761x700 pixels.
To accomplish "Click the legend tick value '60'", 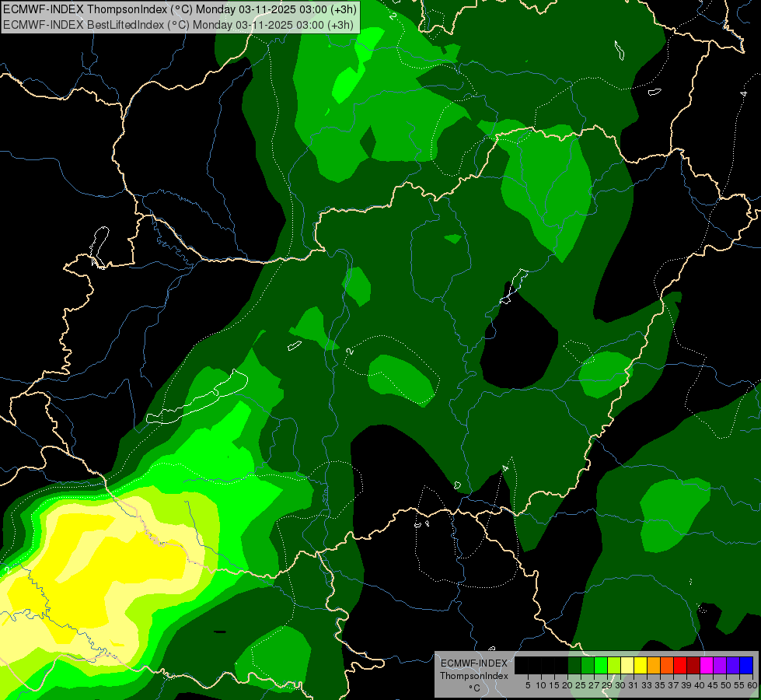I will (752, 685).
